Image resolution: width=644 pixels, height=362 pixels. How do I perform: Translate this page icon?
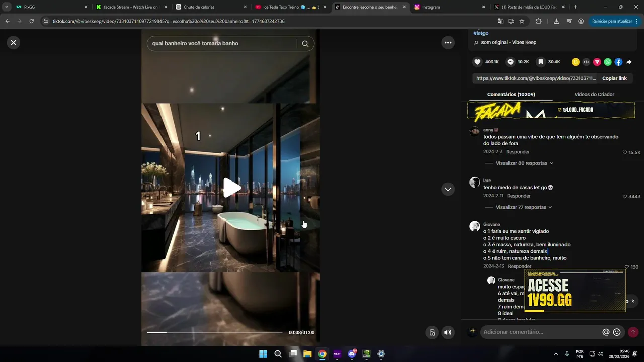tap(500, 21)
